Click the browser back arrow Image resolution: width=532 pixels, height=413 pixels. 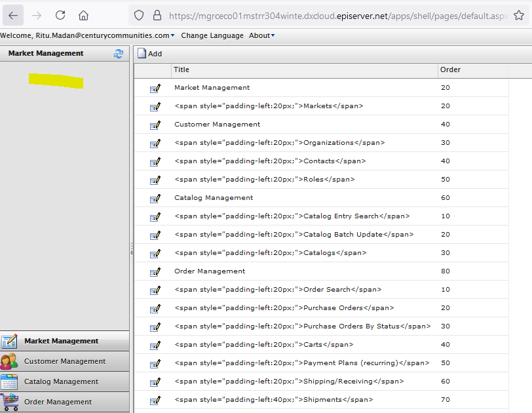pos(14,15)
